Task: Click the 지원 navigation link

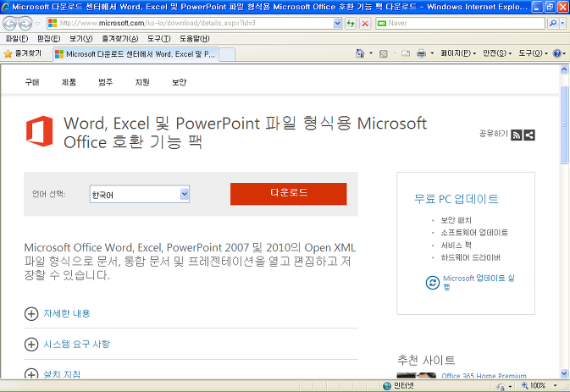Action: (142, 82)
